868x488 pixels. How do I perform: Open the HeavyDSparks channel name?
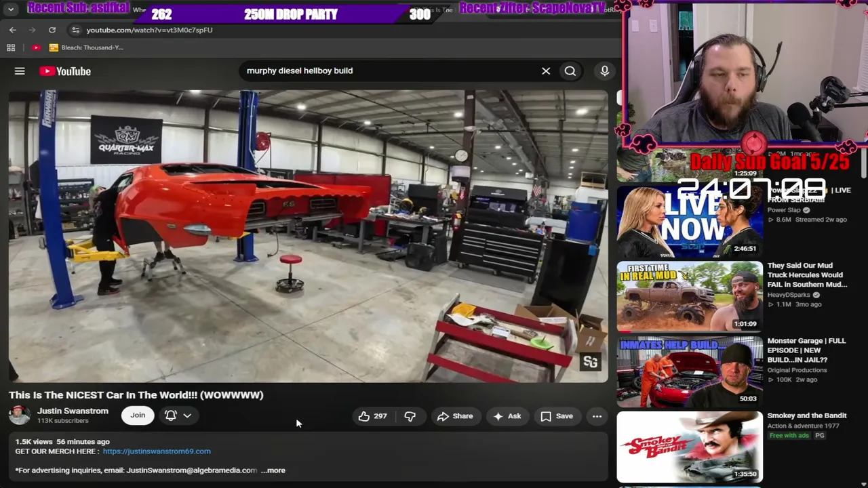790,295
